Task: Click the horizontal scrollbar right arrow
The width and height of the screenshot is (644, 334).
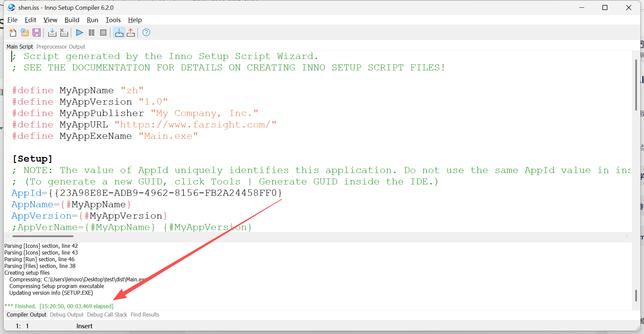Action: [x=627, y=236]
